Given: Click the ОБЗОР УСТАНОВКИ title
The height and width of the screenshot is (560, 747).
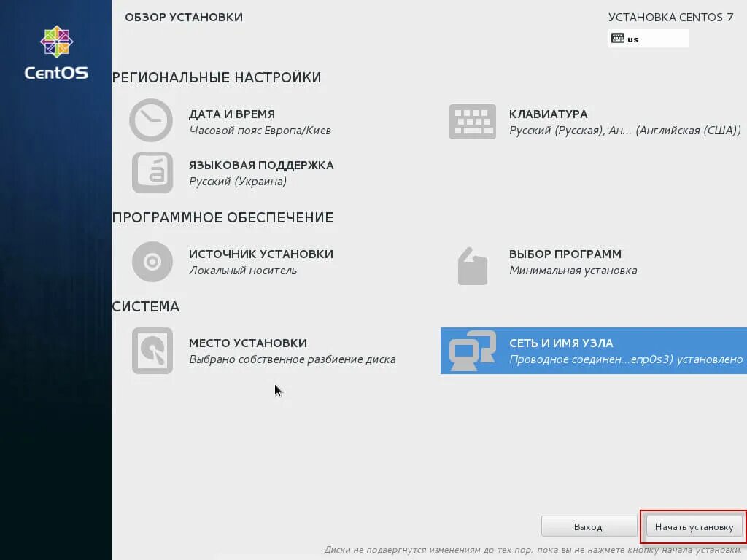Looking at the screenshot, I should point(184,17).
